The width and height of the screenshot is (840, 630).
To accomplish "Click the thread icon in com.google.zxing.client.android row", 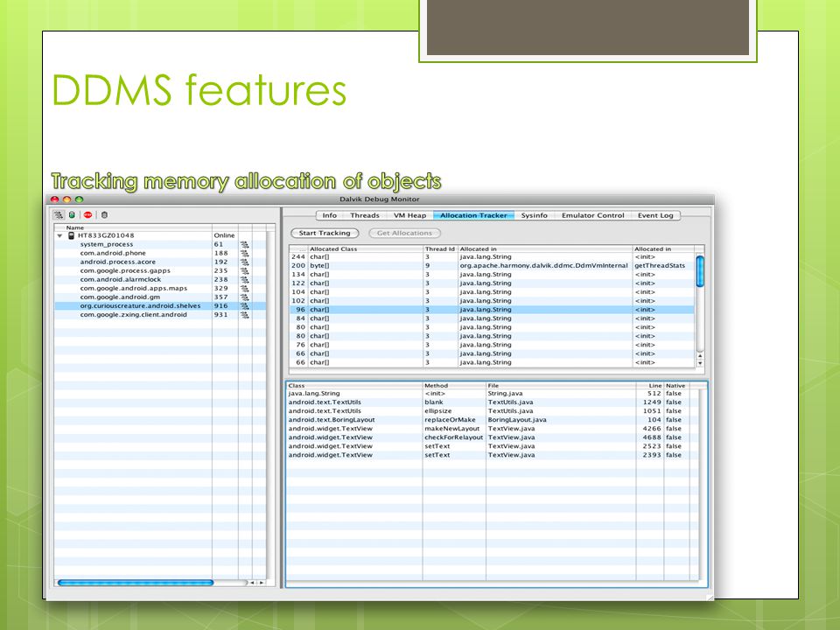I will tap(245, 315).
